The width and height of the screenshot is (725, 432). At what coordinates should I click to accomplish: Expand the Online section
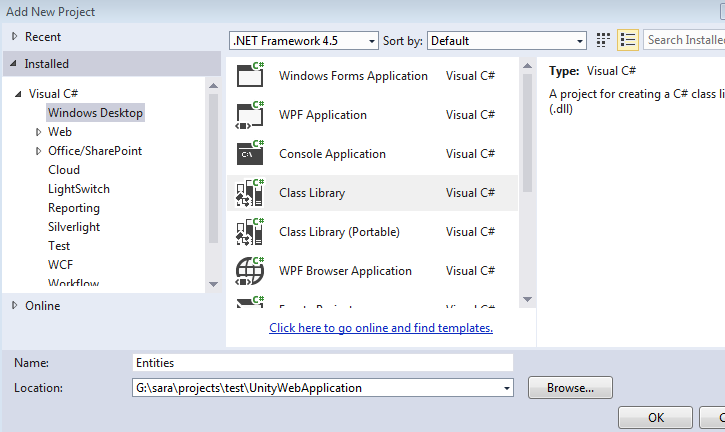14,305
